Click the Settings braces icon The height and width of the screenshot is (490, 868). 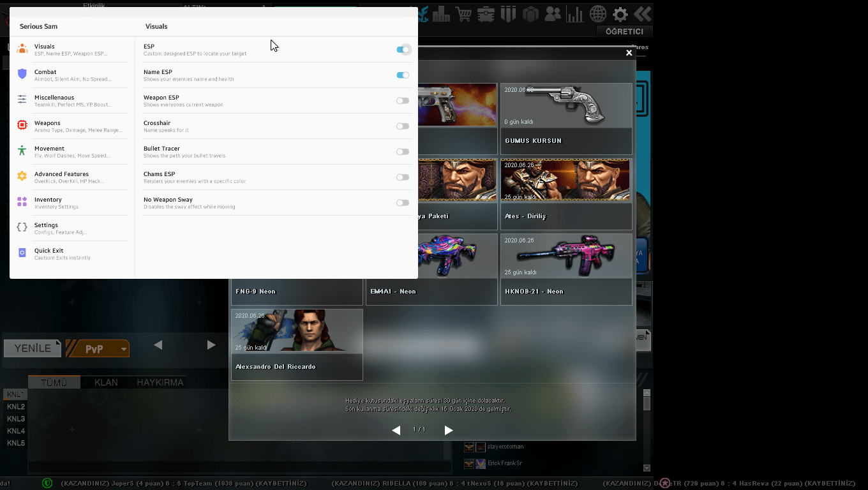[x=22, y=227]
